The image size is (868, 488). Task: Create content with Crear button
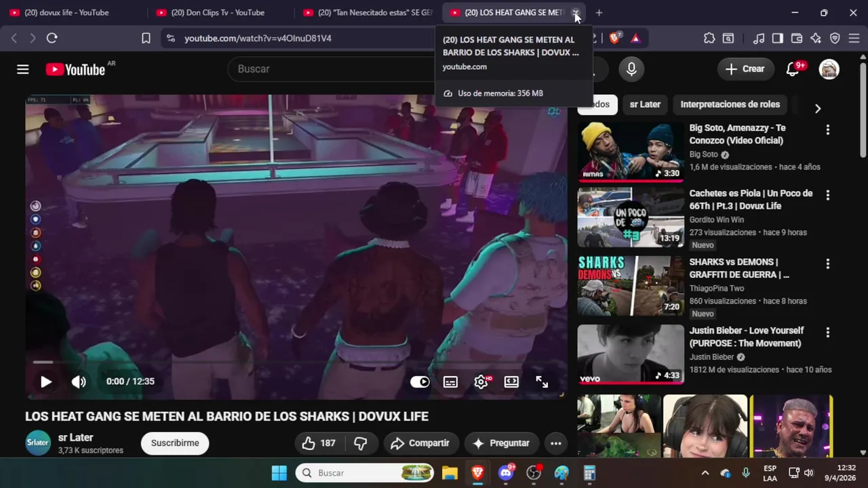[745, 69]
